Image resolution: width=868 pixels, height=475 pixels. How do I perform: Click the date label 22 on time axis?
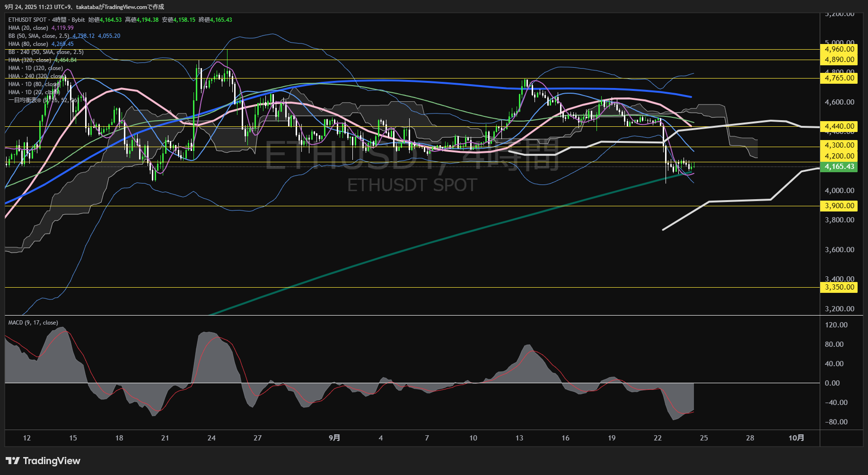(x=658, y=438)
